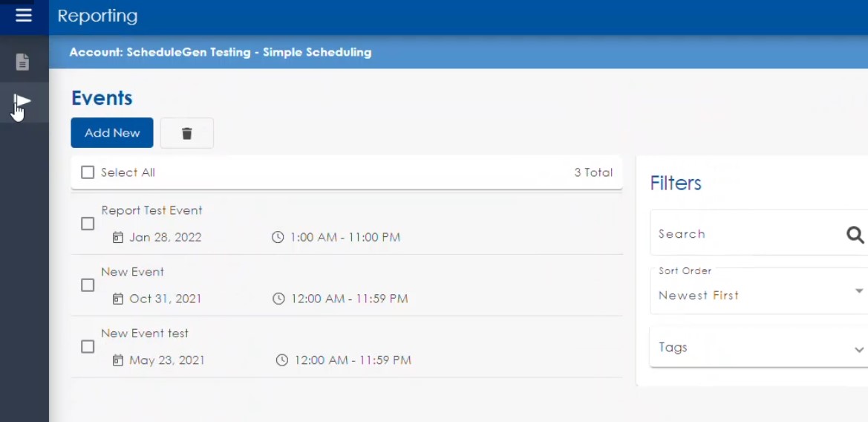Open the New Event test entry
The width and height of the screenshot is (868, 422).
(x=145, y=334)
